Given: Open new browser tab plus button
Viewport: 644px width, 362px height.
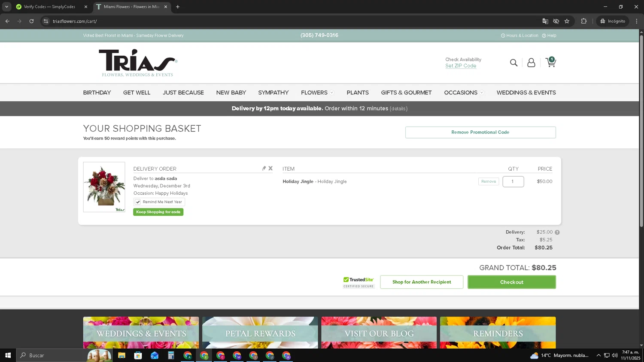Looking at the screenshot, I should coord(178,7).
